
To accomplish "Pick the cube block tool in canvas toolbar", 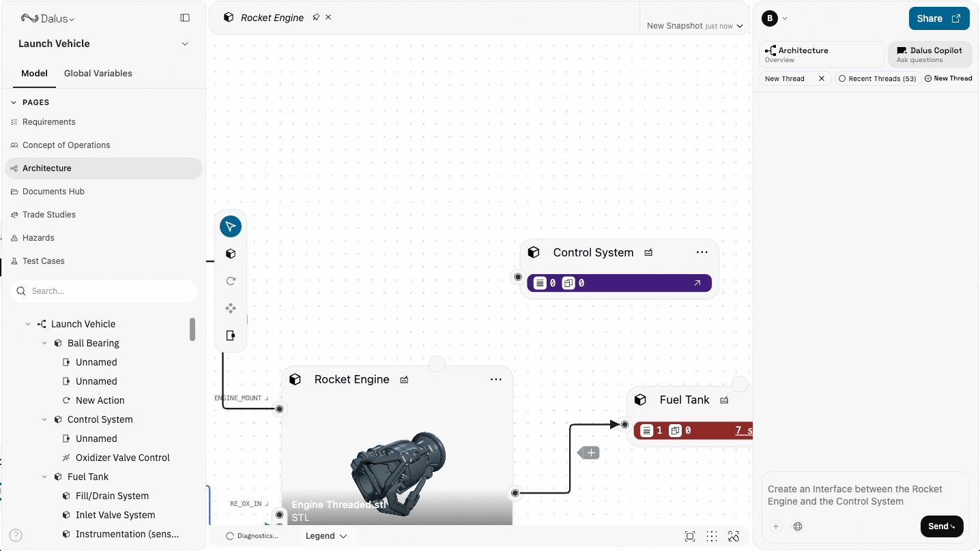I will [231, 254].
